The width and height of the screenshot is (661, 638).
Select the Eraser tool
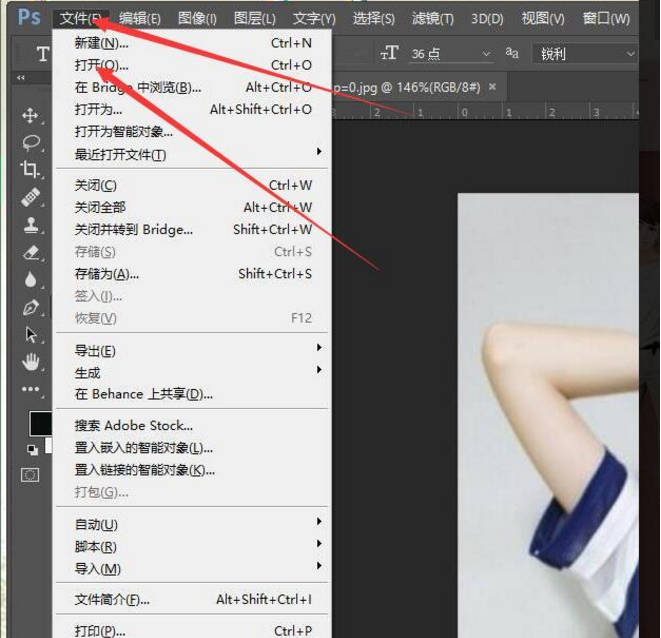(31, 253)
